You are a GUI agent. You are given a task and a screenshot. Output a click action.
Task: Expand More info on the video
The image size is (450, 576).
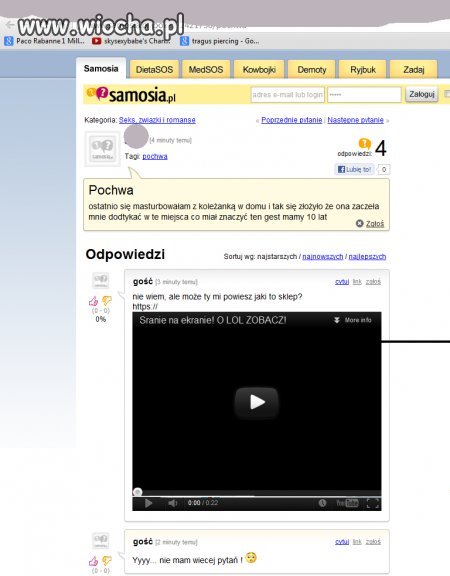352,320
